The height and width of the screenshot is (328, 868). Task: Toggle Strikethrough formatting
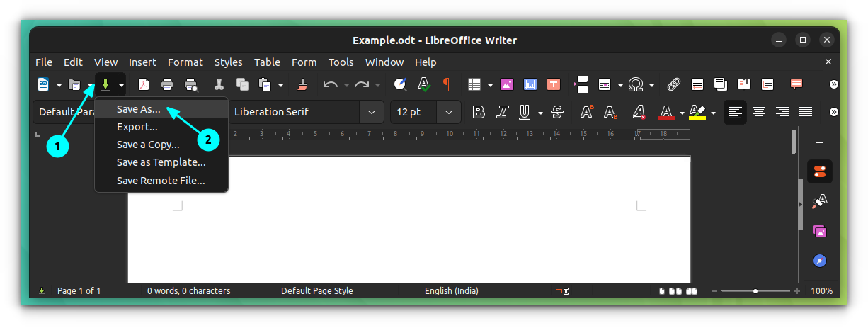(x=557, y=112)
